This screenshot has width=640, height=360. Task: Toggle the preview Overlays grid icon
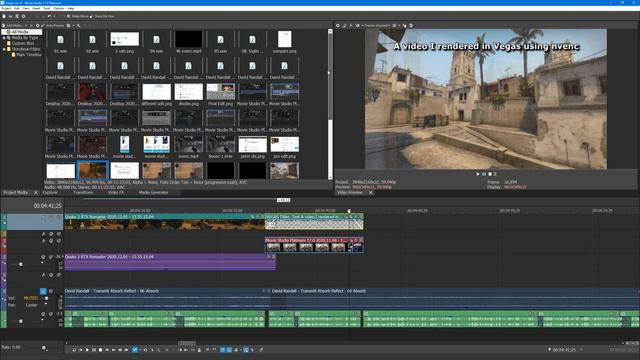point(394,25)
